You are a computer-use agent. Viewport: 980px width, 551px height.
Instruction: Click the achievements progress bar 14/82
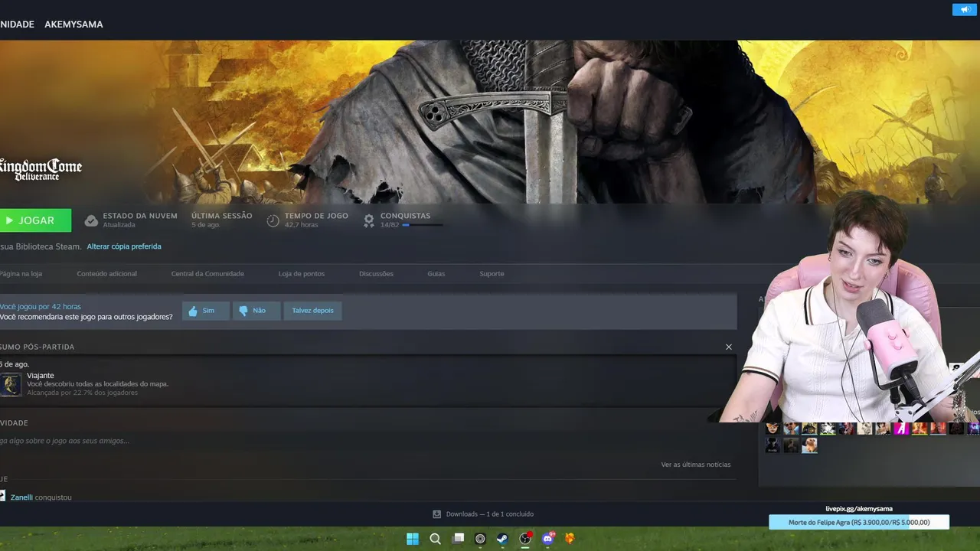click(x=423, y=225)
